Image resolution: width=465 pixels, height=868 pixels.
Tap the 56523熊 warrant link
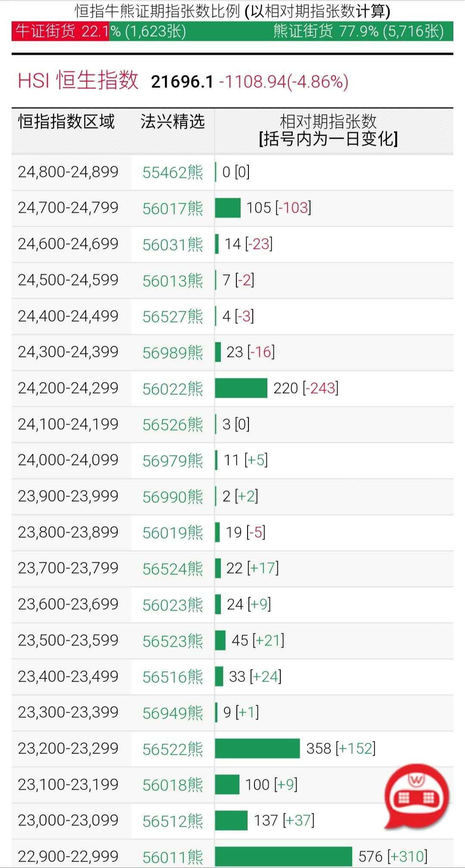click(x=173, y=641)
